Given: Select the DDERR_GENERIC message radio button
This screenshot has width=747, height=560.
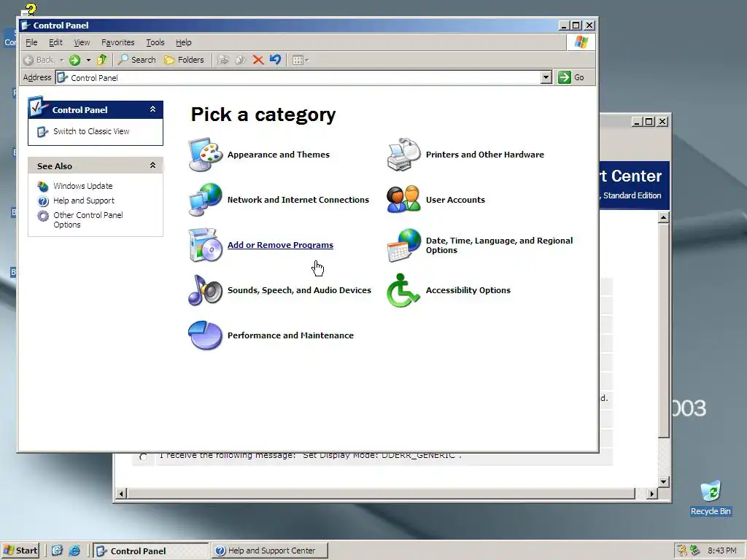Looking at the screenshot, I should (x=143, y=457).
